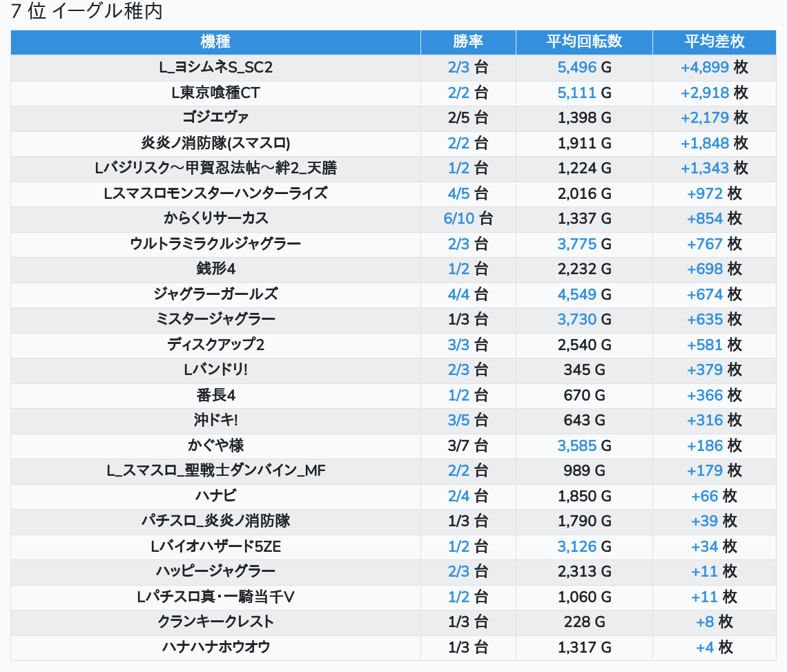The width and height of the screenshot is (787, 672).
Task: Click the "1,224 G" average spins value
Action: pyautogui.click(x=584, y=169)
